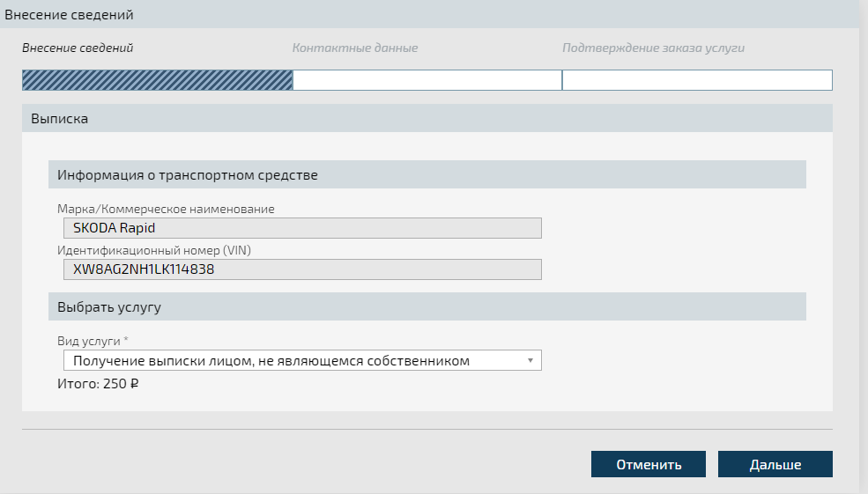
Task: Select the Контактные данные step label
Action: click(354, 48)
